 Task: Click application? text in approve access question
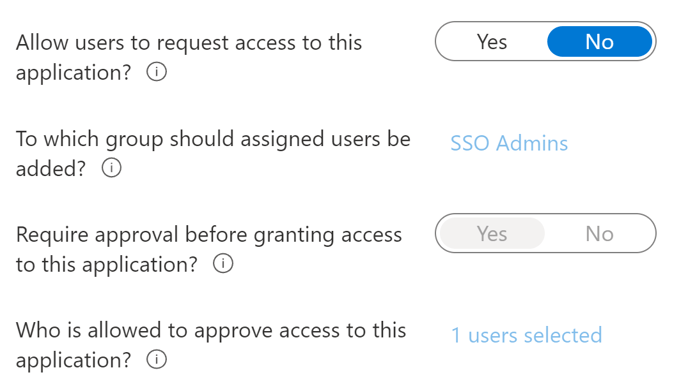73,361
